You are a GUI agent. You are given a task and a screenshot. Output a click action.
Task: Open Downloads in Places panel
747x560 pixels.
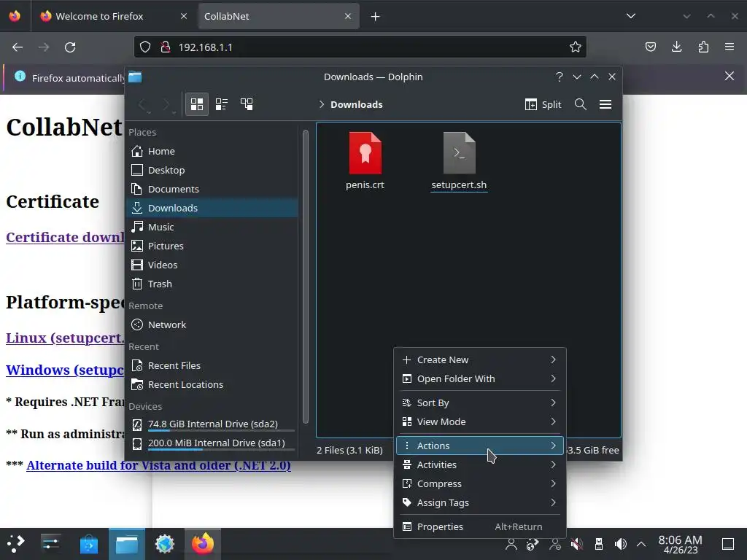point(212,208)
